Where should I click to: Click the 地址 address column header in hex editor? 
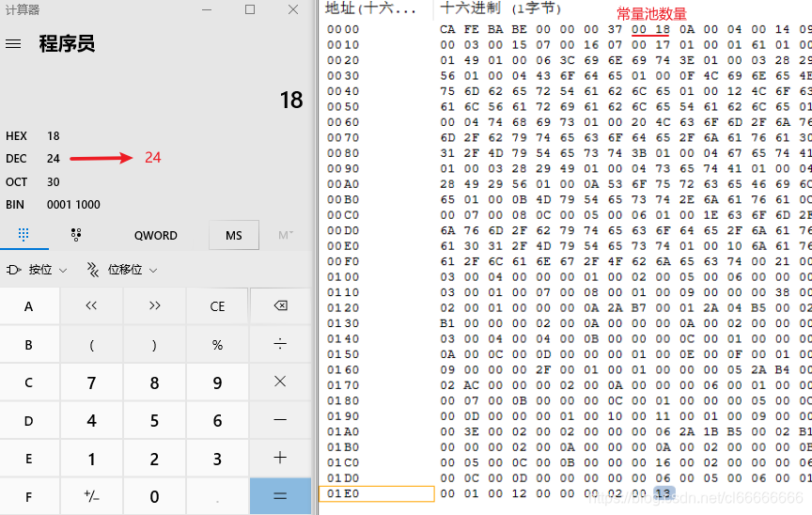[x=371, y=8]
